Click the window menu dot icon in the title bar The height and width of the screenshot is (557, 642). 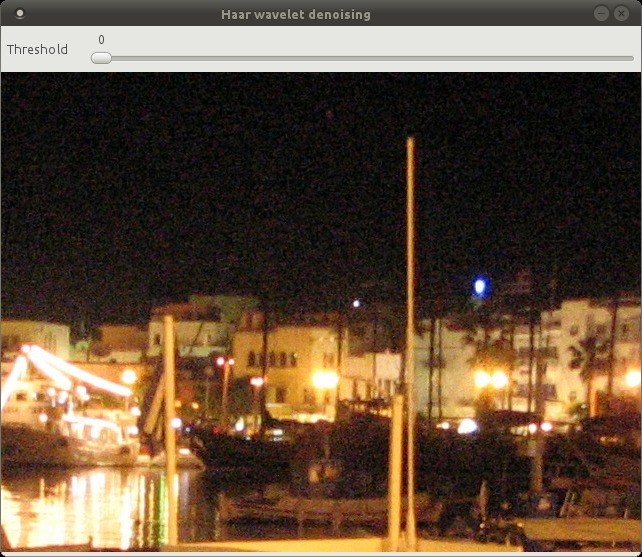pyautogui.click(x=20, y=14)
